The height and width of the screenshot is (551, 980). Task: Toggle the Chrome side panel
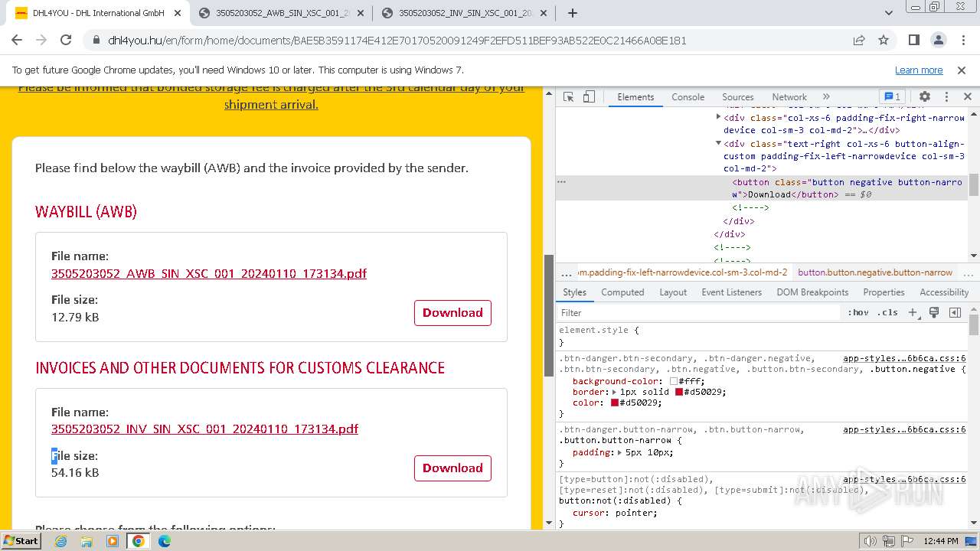pyautogui.click(x=913, y=40)
